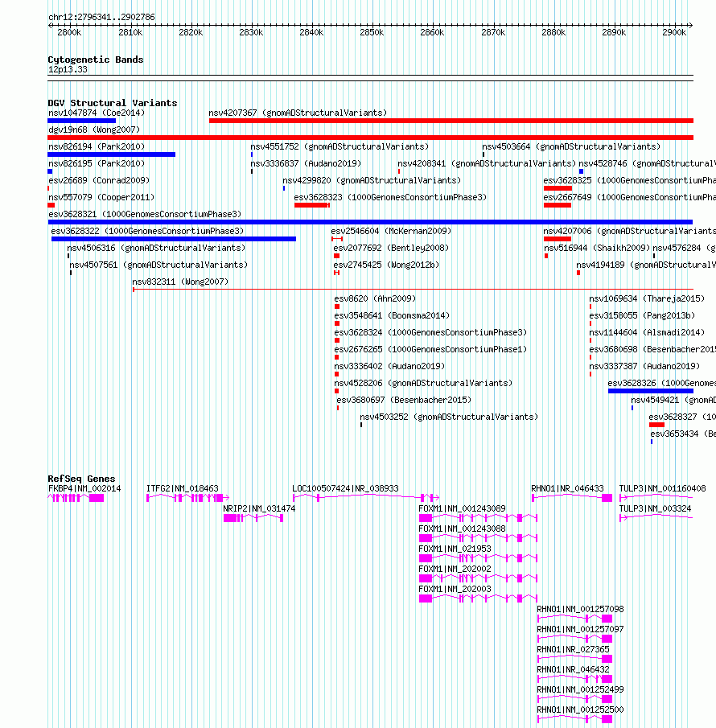Click nsv4299820 gnomAD variant label
This screenshot has height=728, width=716.
pos(372,180)
